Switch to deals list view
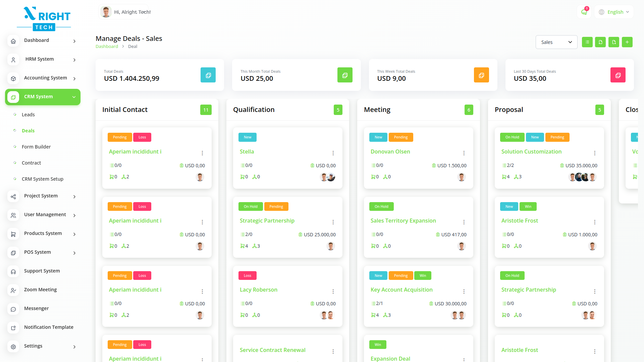The image size is (644, 362). pos(587,42)
